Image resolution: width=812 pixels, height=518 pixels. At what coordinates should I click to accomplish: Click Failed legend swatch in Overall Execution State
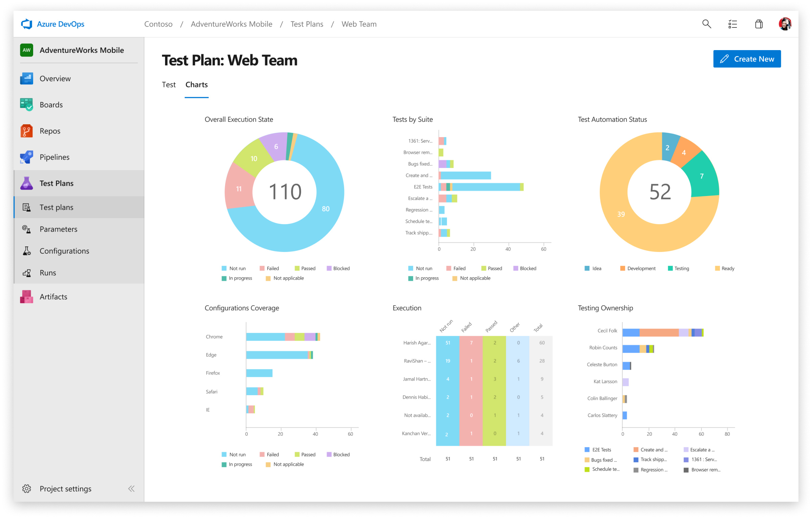(x=262, y=268)
